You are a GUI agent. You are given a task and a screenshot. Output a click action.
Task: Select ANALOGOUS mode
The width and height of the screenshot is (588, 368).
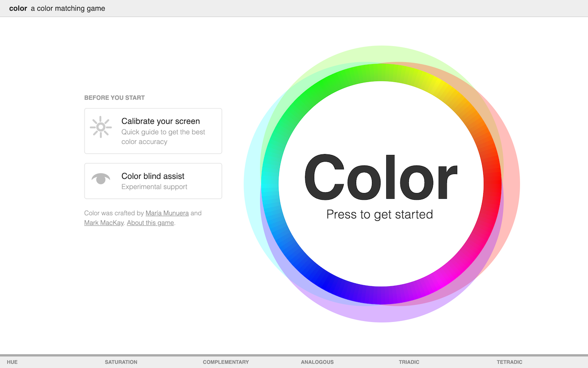click(x=317, y=362)
